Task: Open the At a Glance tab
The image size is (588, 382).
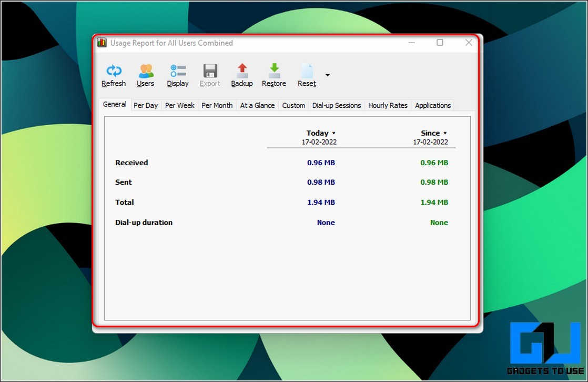Action: point(257,105)
